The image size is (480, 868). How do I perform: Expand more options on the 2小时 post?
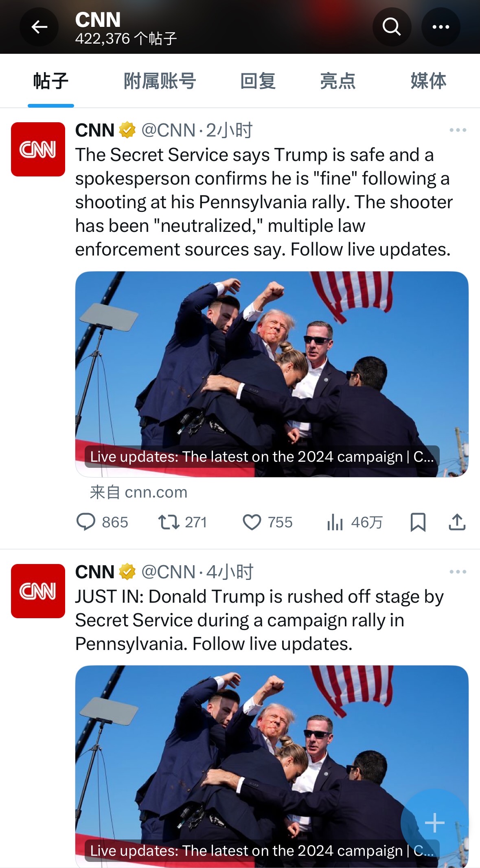click(x=458, y=130)
